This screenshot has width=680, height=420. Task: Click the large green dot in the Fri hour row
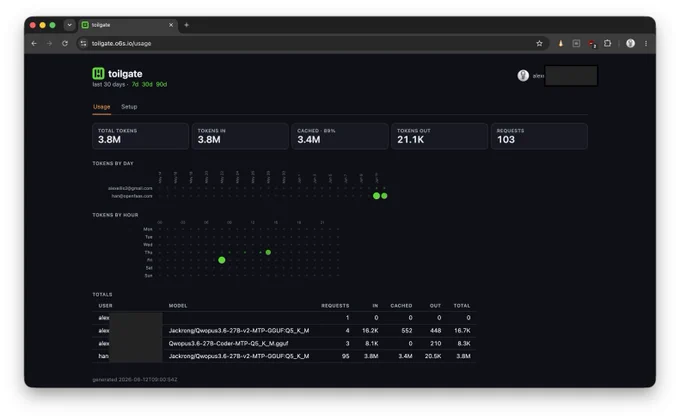[222, 260]
